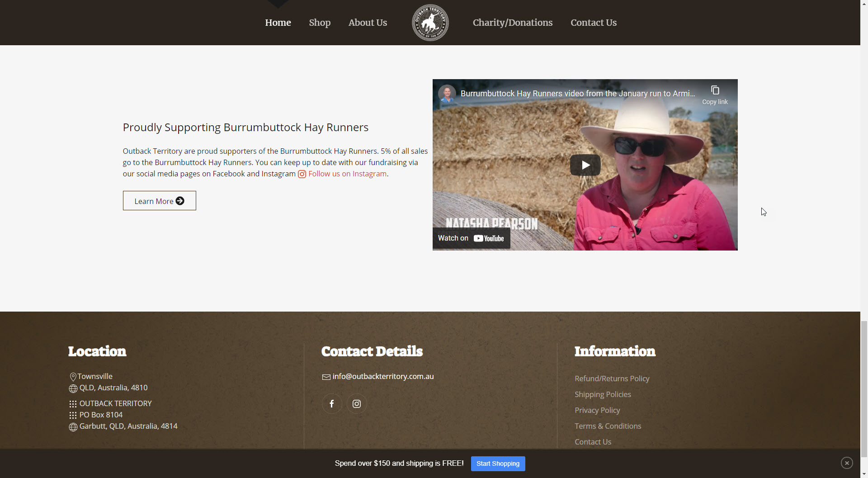Open Refund/Returns Policy link
This screenshot has height=478, width=868.
[612, 379]
